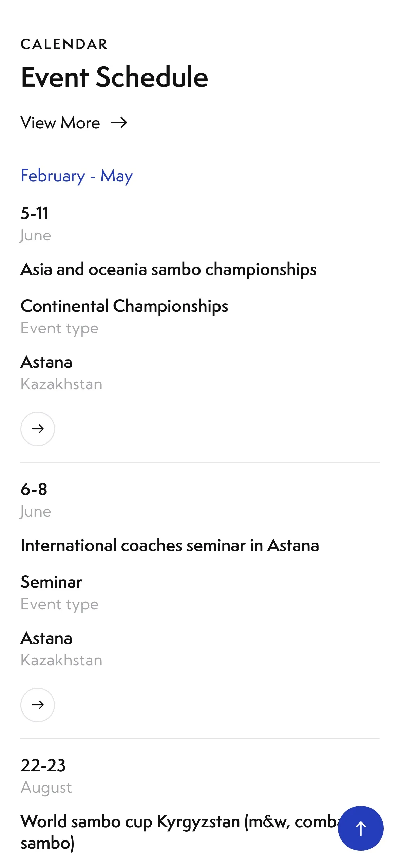Screen dimensions: 400x868
Task: Select the February - May period label
Action: tap(77, 176)
